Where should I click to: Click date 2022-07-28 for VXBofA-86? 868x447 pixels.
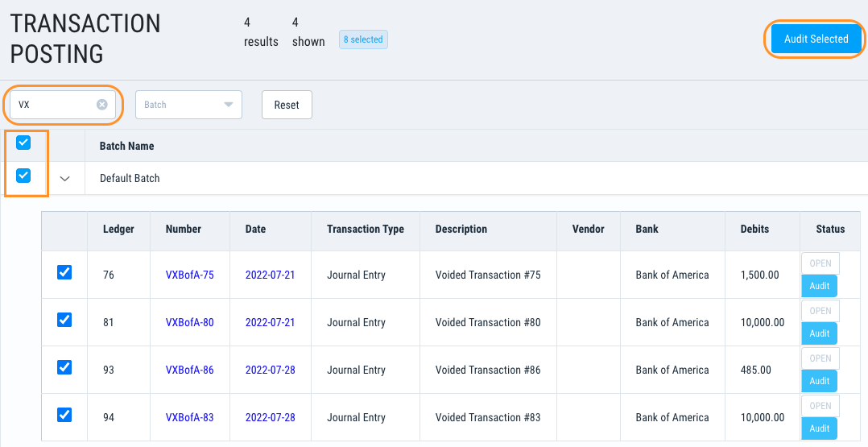pyautogui.click(x=271, y=370)
